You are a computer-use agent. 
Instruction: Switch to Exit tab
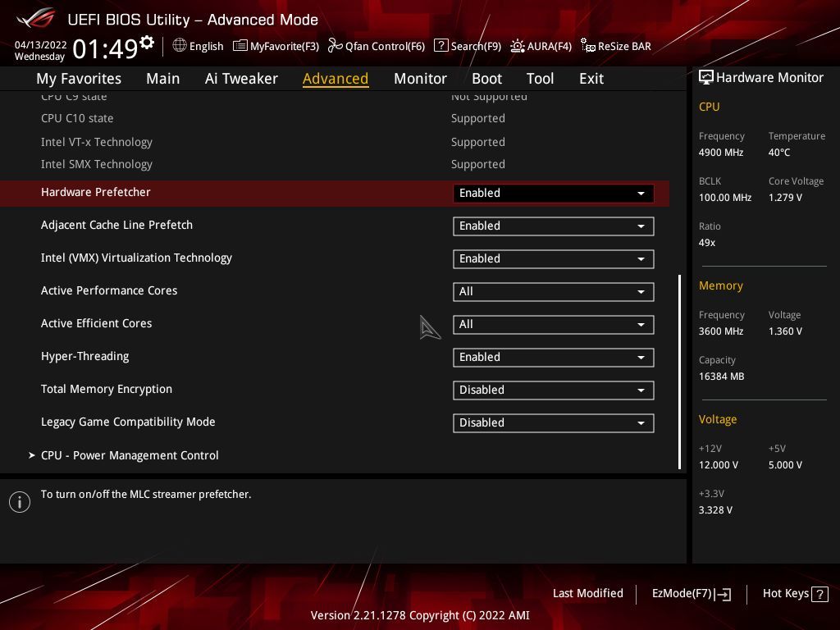591,79
